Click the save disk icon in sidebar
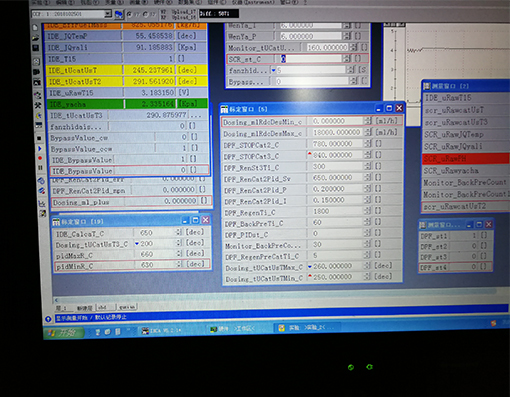Viewport: 510px width, 397px height. coord(36,48)
